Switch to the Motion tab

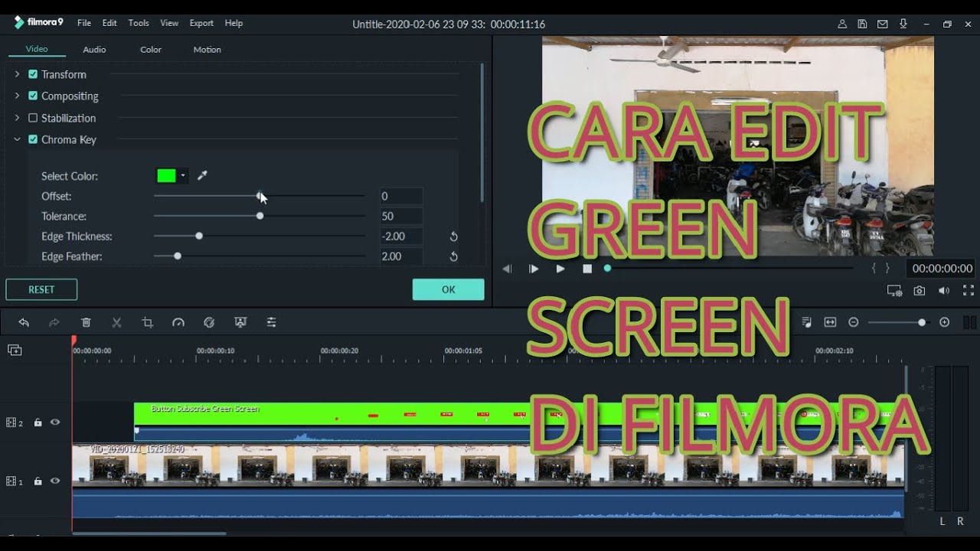tap(207, 50)
